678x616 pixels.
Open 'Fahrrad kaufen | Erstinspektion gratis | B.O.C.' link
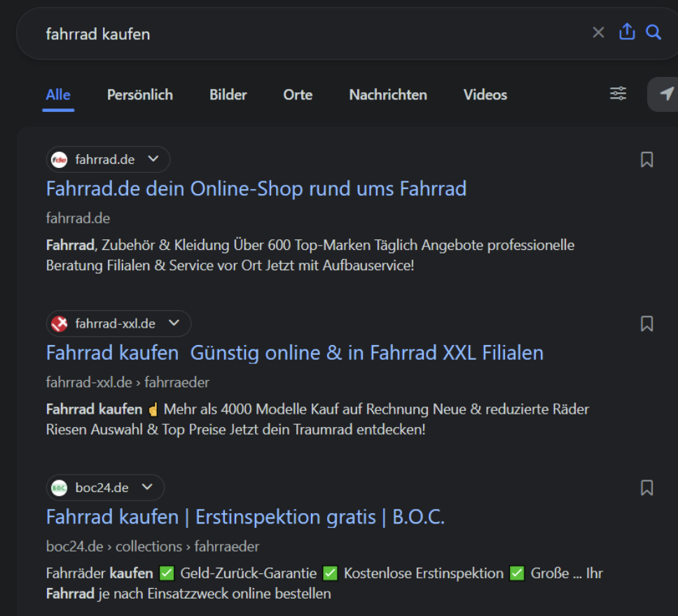click(245, 517)
